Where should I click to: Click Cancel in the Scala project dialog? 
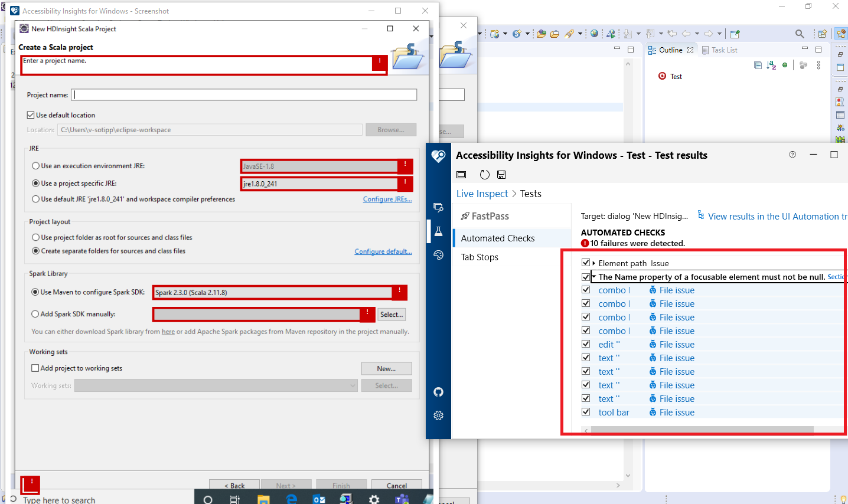(x=396, y=485)
